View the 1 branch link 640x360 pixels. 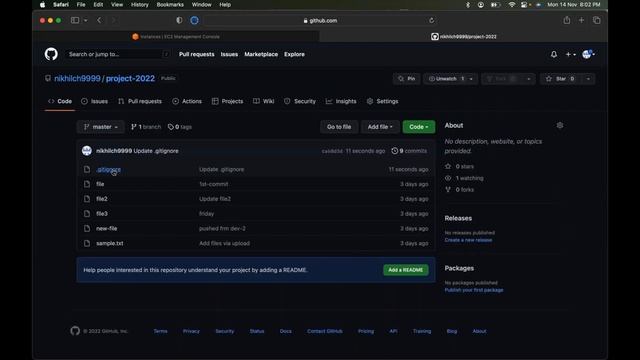[146, 127]
